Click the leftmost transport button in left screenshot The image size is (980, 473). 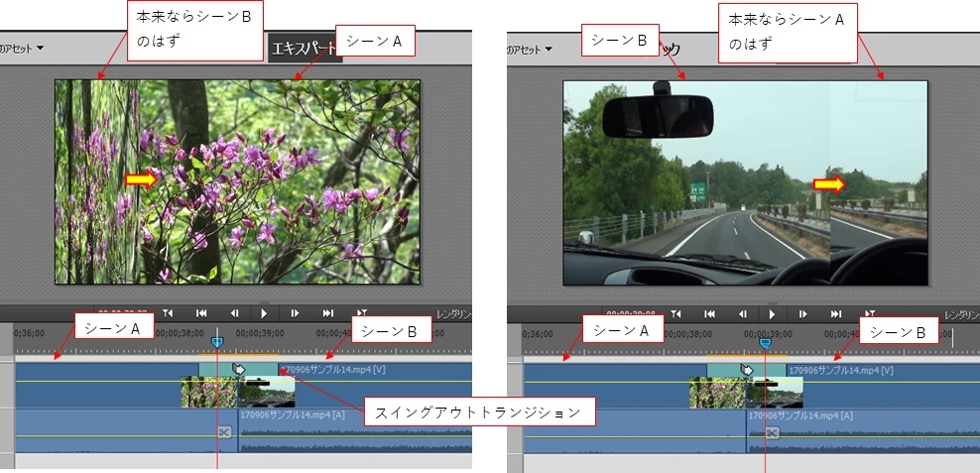[x=168, y=313]
